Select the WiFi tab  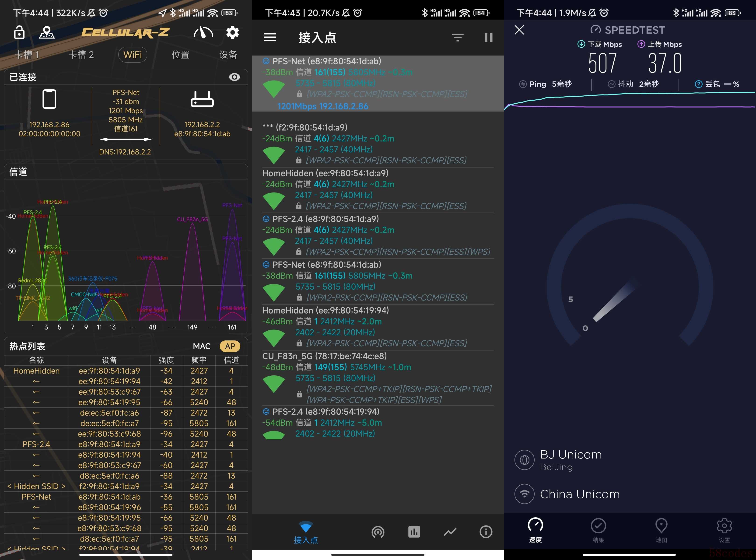[133, 55]
